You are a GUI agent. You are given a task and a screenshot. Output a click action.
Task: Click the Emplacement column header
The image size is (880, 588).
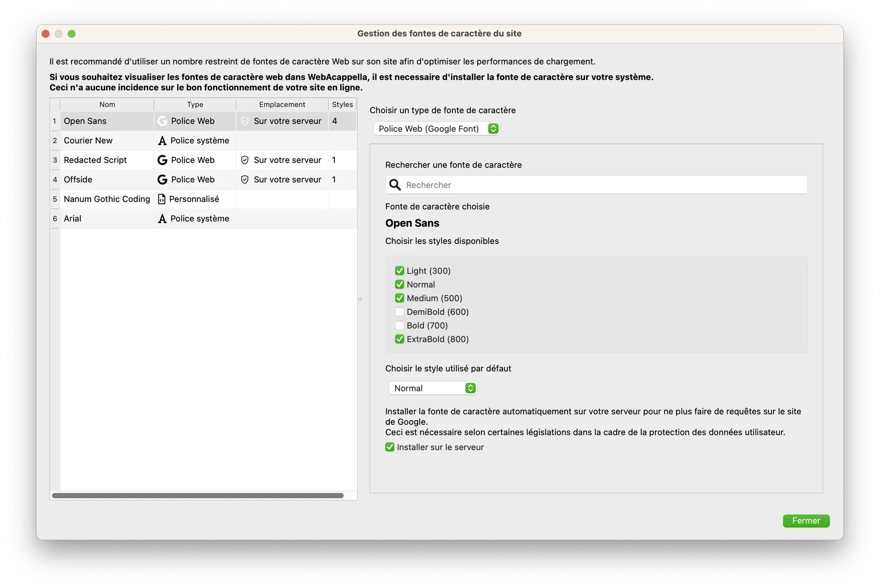[282, 105]
